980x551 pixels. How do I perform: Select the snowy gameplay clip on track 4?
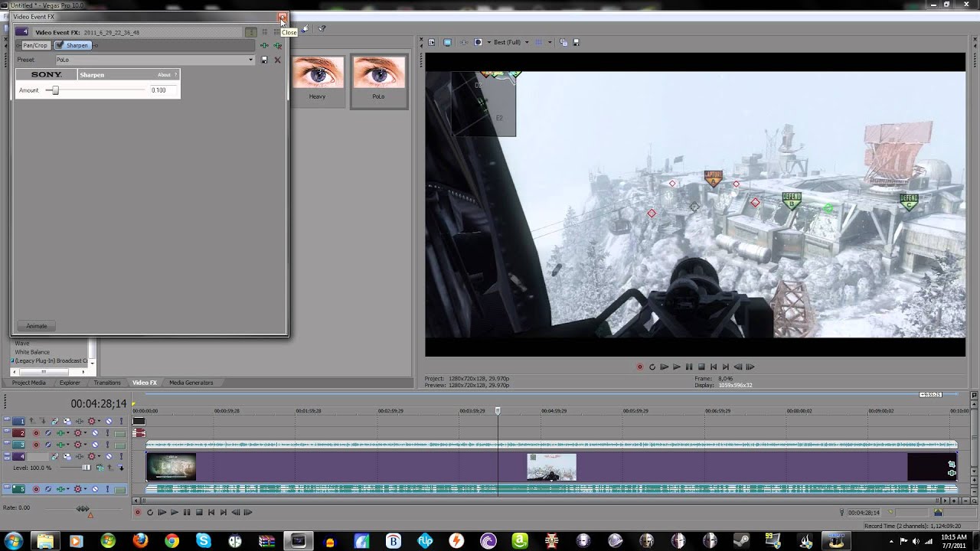pyautogui.click(x=551, y=467)
